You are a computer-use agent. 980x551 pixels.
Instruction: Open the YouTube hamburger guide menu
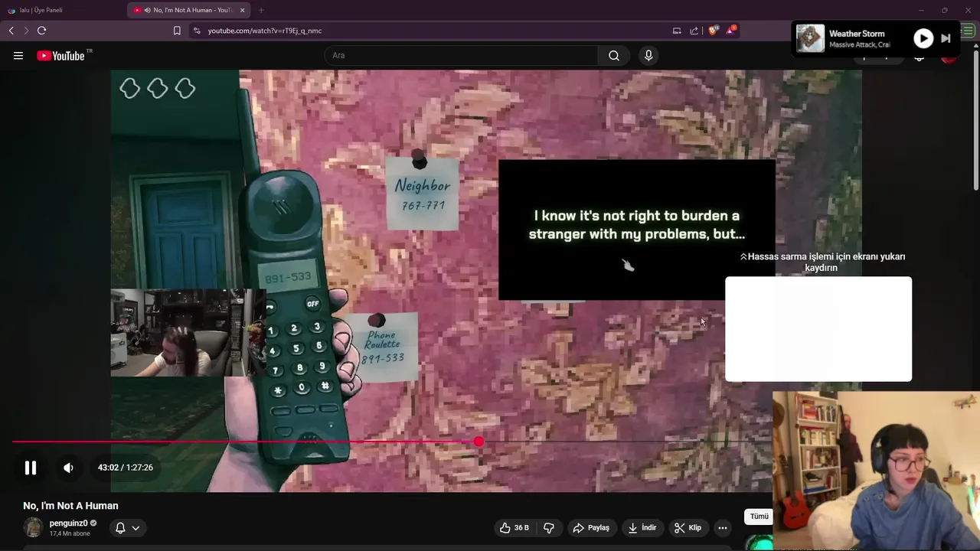coord(18,55)
